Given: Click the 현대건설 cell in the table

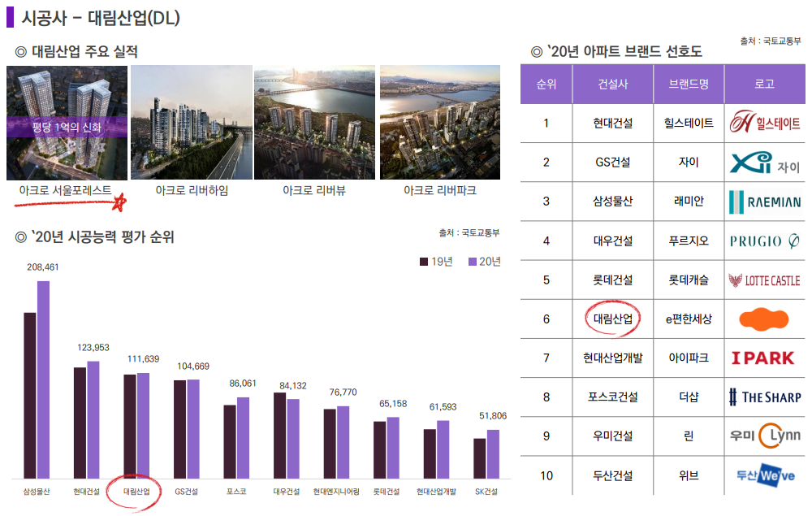Looking at the screenshot, I should point(612,124).
